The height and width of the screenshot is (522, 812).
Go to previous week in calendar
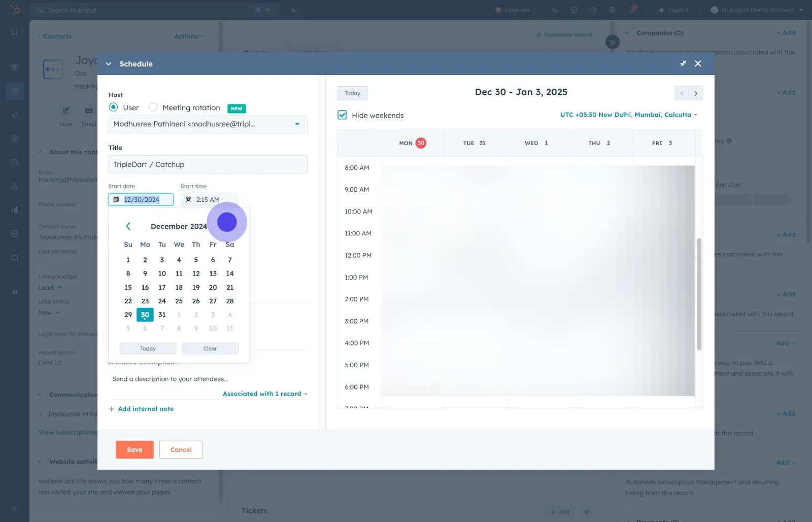pyautogui.click(x=682, y=93)
